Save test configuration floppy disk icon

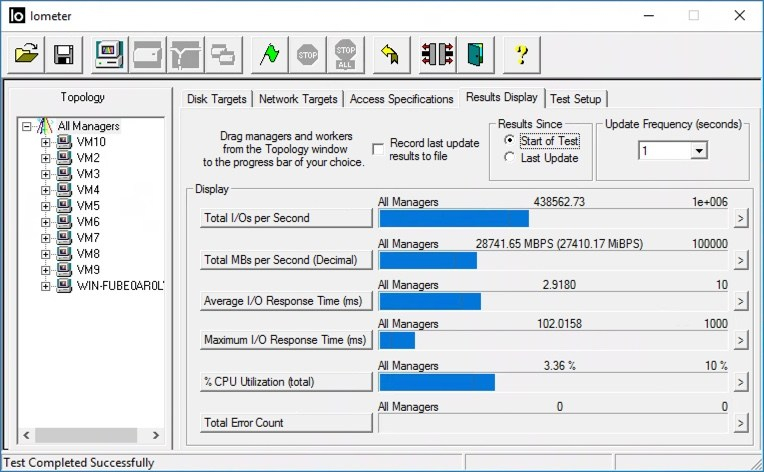click(64, 55)
